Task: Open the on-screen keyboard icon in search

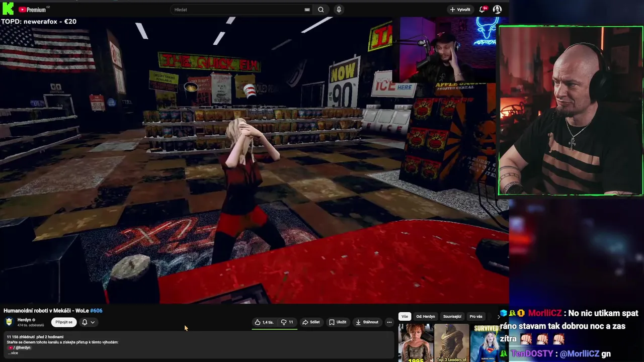Action: (x=307, y=10)
